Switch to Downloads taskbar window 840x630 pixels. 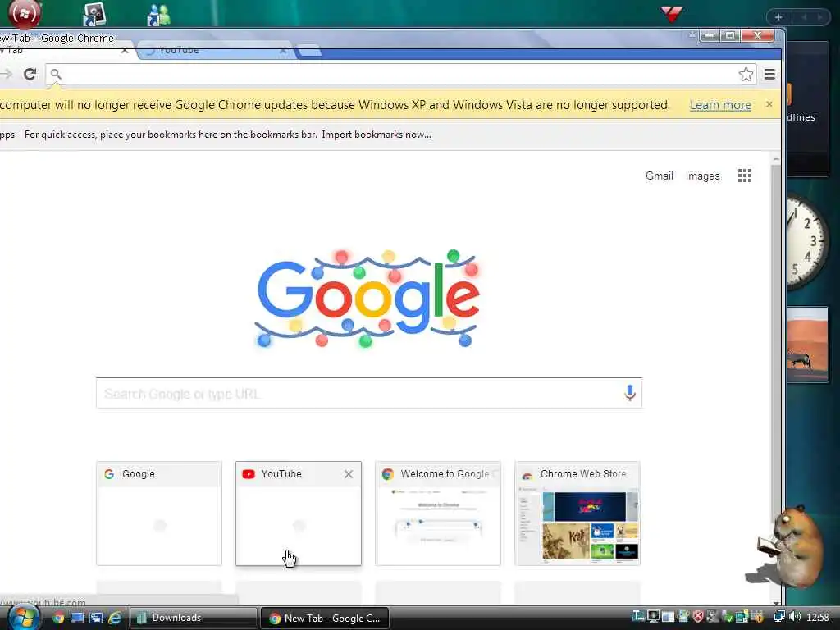tap(193, 618)
